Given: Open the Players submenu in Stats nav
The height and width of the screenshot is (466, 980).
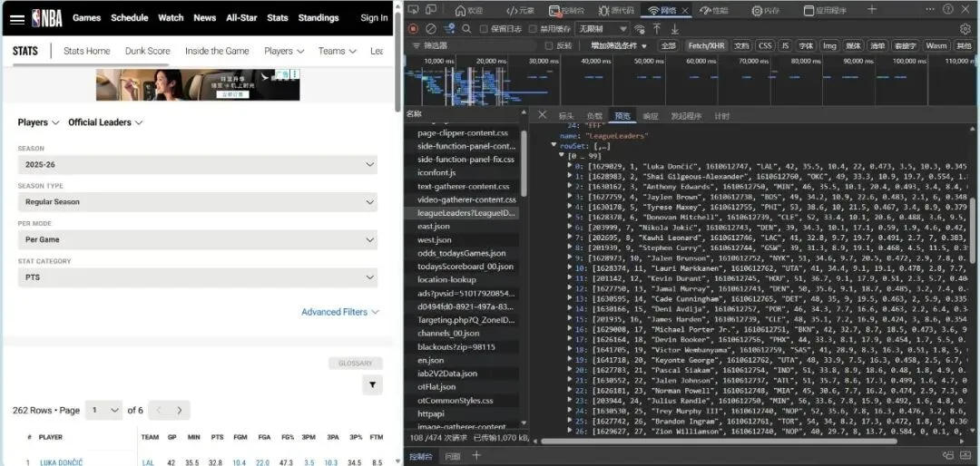Looking at the screenshot, I should pyautogui.click(x=284, y=51).
